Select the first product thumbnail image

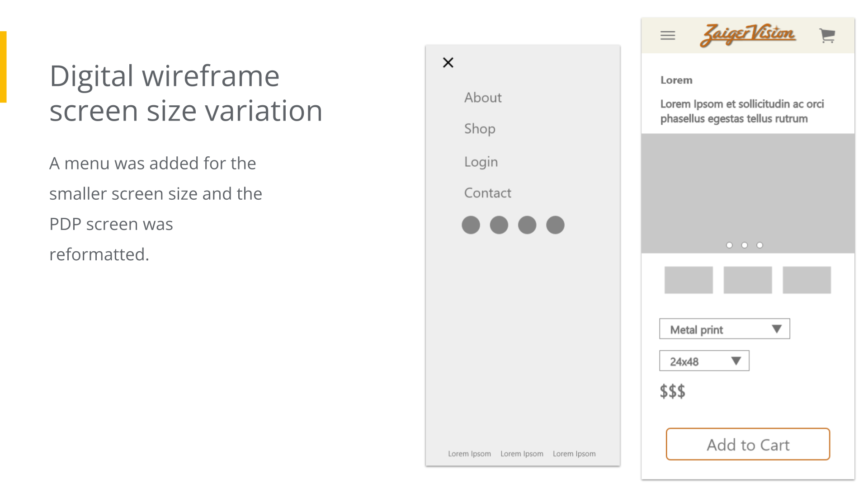click(689, 280)
